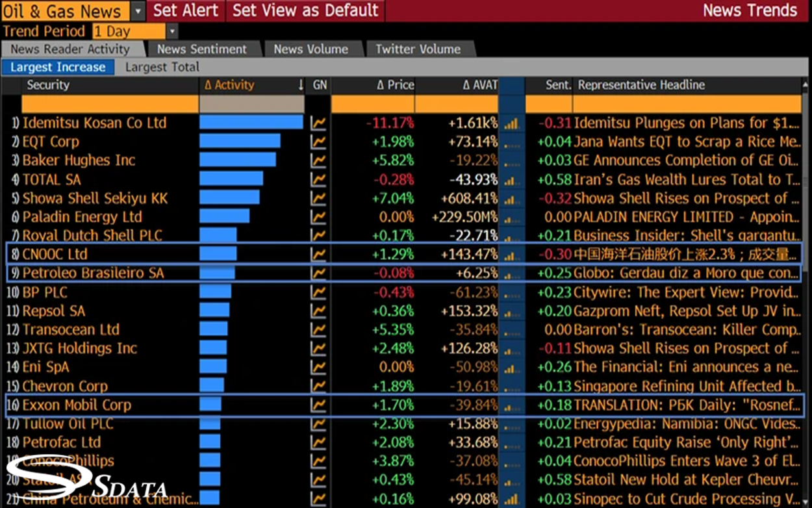The image size is (812, 508).
Task: Click the Security column filter field
Action: coord(110,105)
